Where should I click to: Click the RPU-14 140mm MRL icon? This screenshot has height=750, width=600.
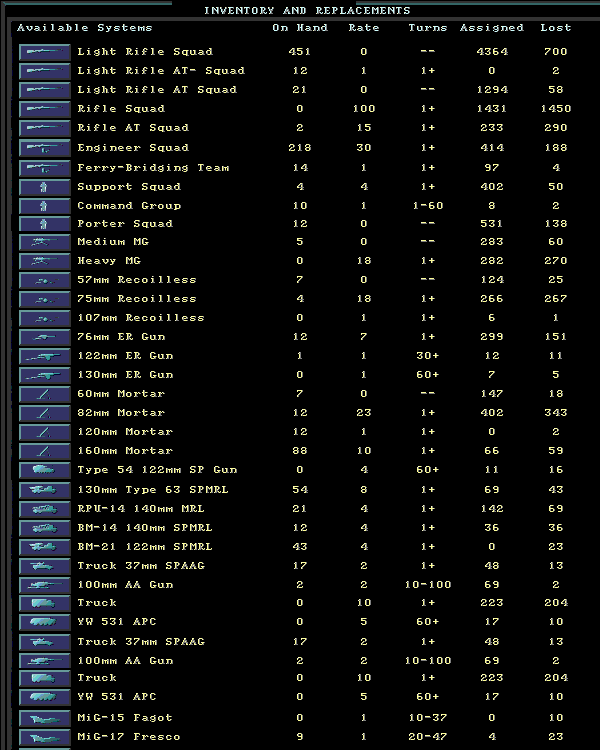coord(45,509)
